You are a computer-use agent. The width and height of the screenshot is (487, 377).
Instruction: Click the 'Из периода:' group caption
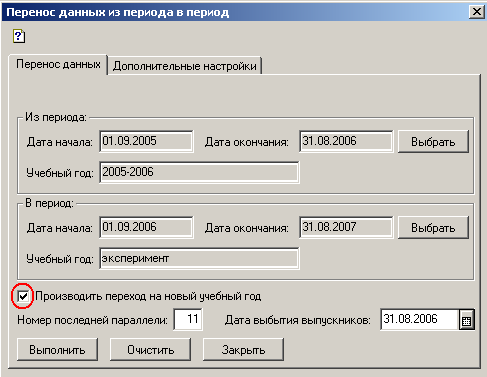tap(56, 117)
